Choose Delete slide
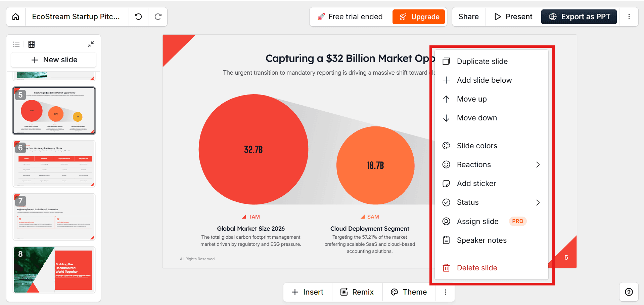644x305 pixels. 492,268
